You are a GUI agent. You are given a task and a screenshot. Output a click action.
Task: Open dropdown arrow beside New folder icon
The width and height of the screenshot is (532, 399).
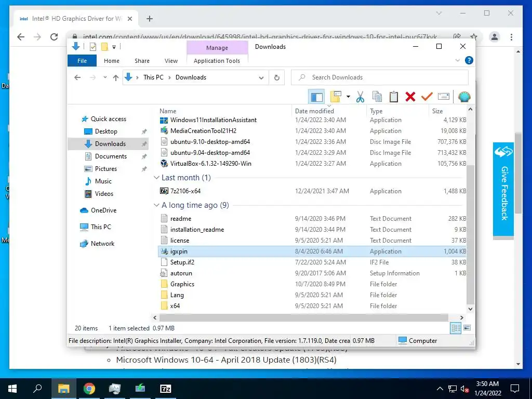click(348, 97)
